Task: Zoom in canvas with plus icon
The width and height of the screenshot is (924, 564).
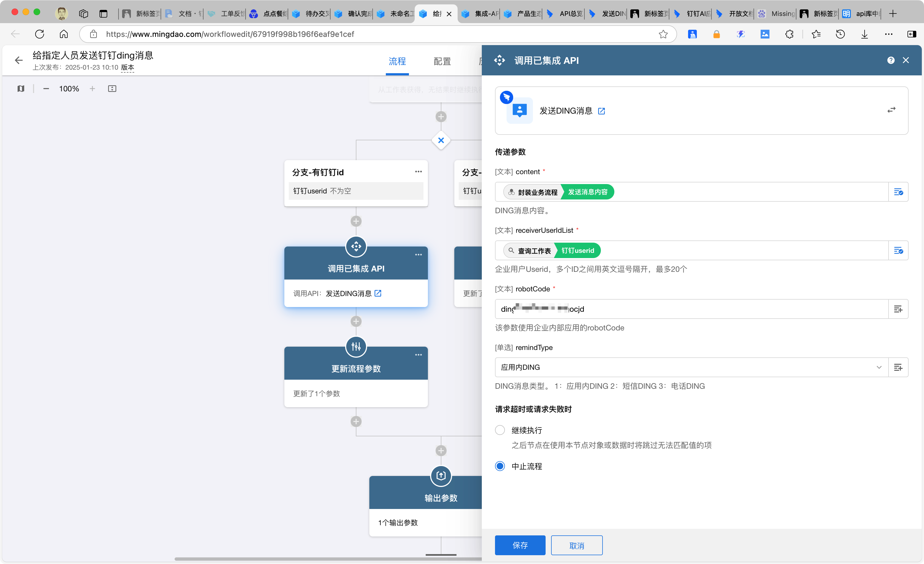Action: pyautogui.click(x=92, y=89)
